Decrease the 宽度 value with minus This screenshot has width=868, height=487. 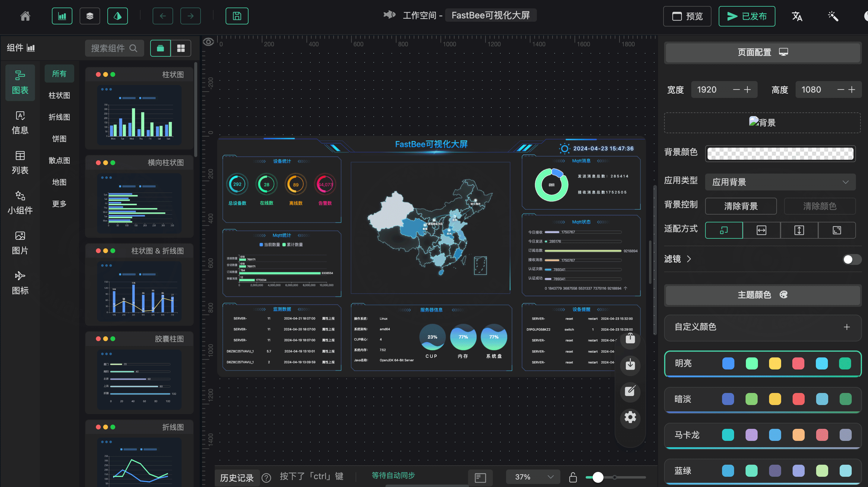pyautogui.click(x=736, y=90)
